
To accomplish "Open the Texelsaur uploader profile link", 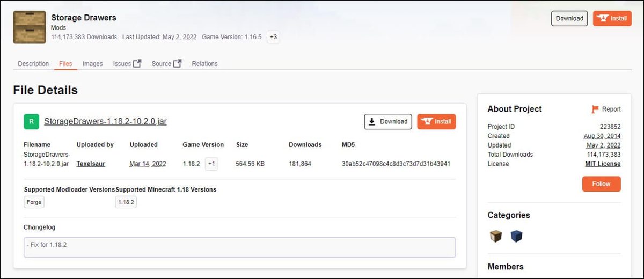I will tap(91, 164).
